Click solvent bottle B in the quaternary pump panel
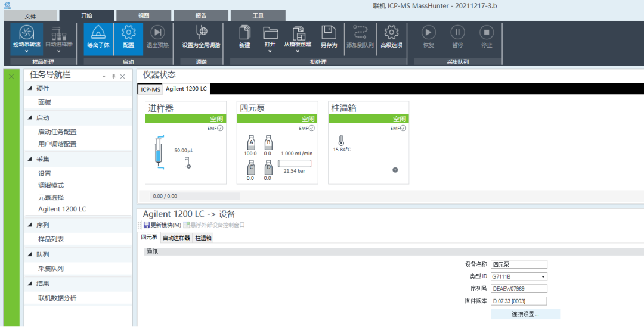 click(x=268, y=143)
